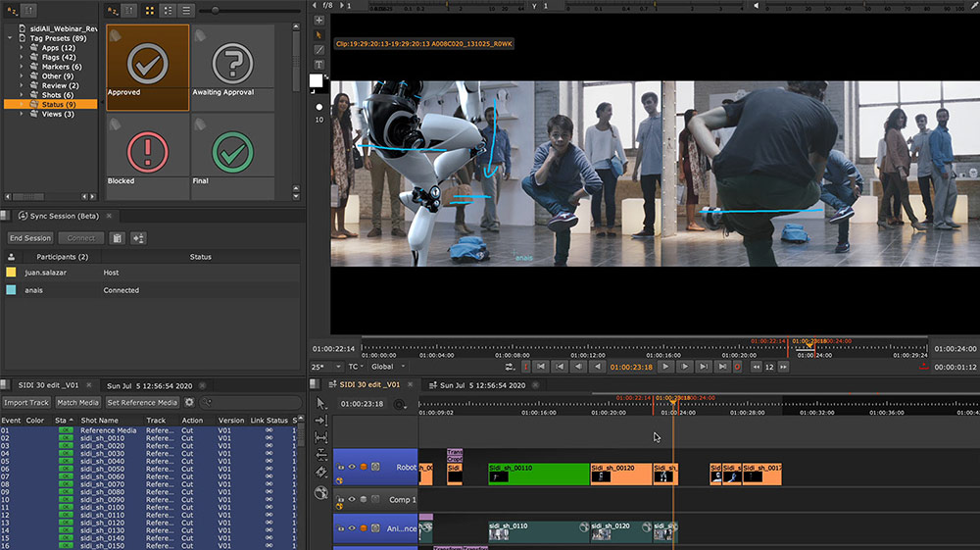Click the clipboard icon in Sync Session
This screenshot has width=980, height=550.
point(117,237)
